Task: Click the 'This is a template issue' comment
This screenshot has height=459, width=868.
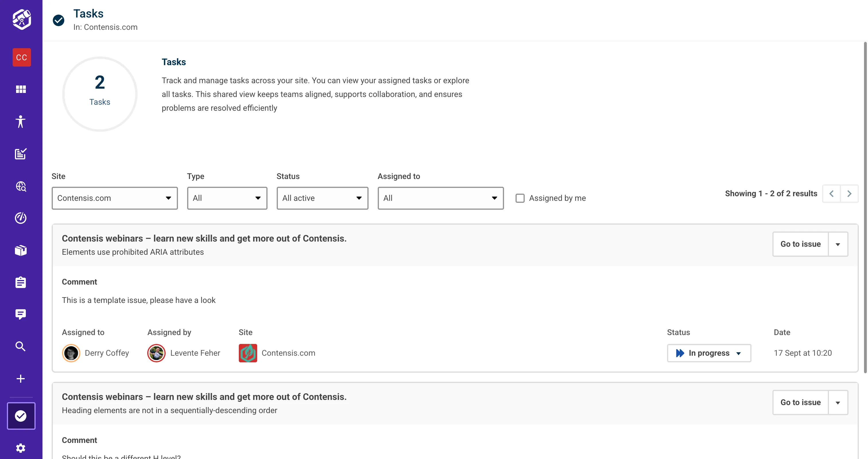Action: 138,300
